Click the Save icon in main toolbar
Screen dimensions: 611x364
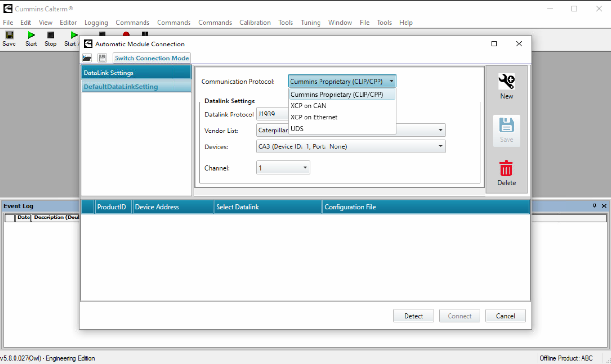(9, 39)
